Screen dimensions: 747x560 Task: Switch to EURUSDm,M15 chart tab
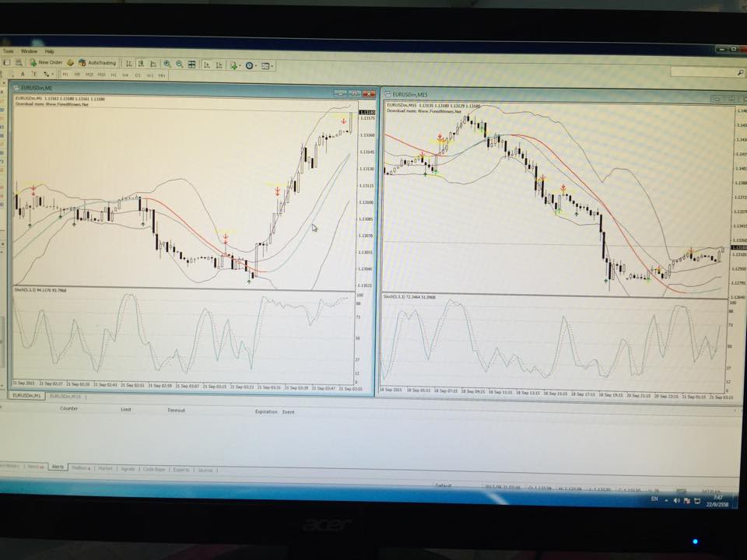click(65, 396)
